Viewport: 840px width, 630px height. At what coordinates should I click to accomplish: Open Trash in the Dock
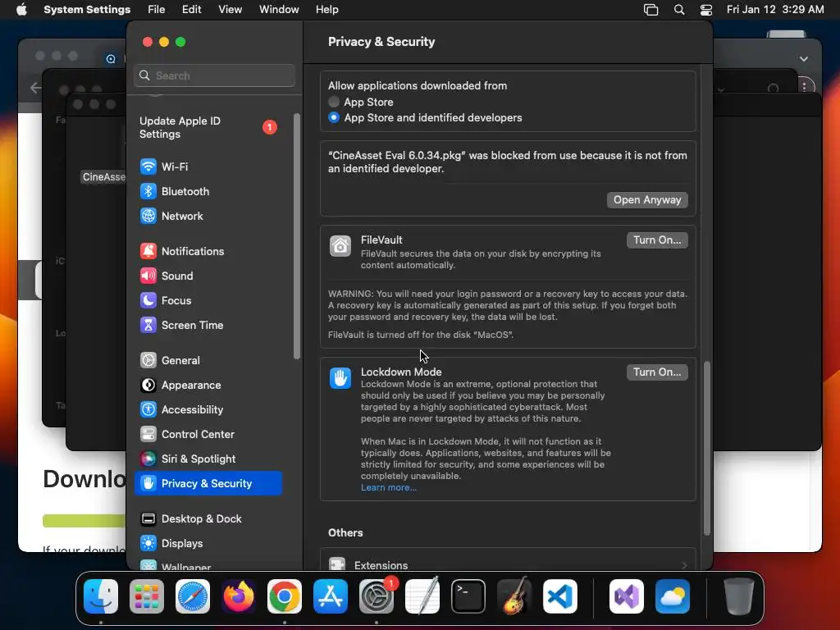coord(739,596)
